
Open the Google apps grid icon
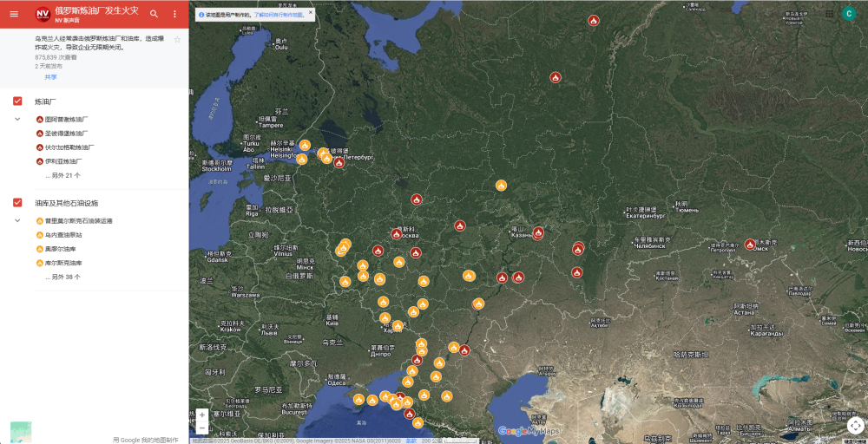pyautogui.click(x=829, y=14)
